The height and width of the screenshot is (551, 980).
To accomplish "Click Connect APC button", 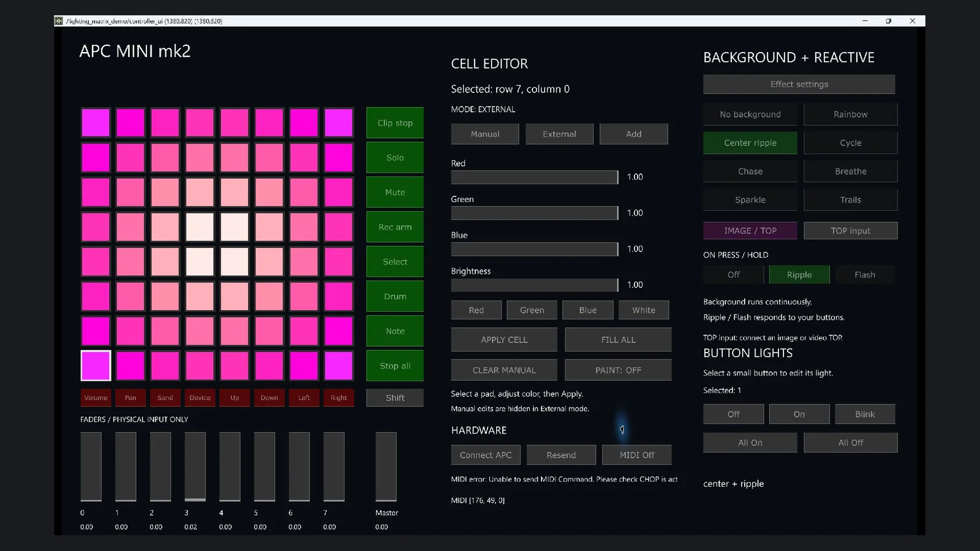I will pos(486,455).
